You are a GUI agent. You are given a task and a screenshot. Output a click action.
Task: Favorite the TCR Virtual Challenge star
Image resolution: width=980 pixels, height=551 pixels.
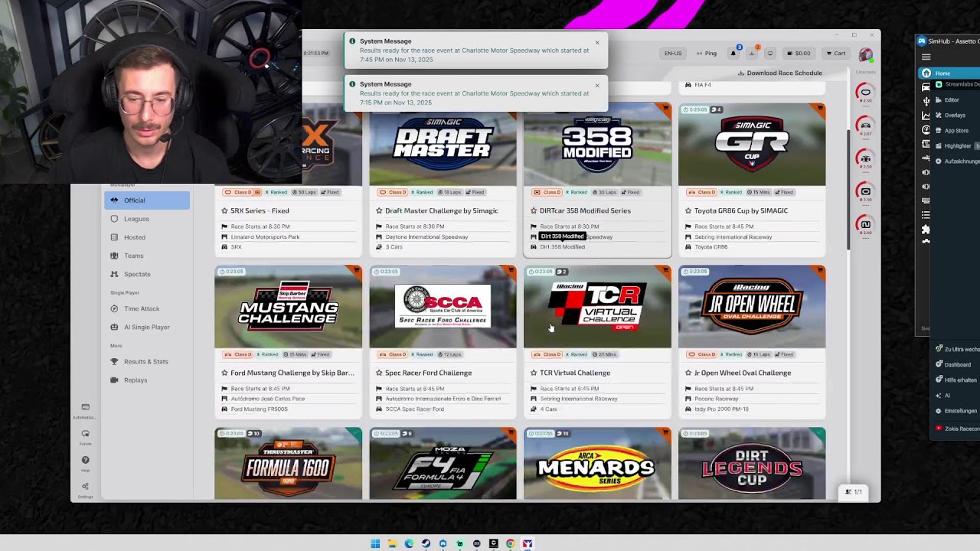[x=534, y=373]
